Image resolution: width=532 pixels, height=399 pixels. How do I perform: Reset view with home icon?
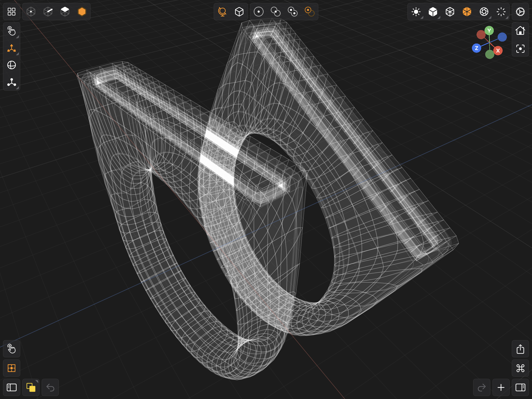pyautogui.click(x=520, y=31)
